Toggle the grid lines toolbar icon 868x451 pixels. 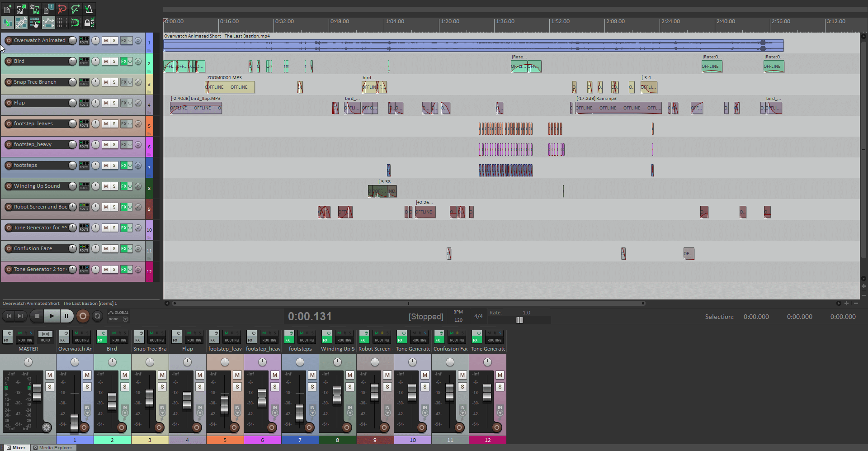click(62, 23)
